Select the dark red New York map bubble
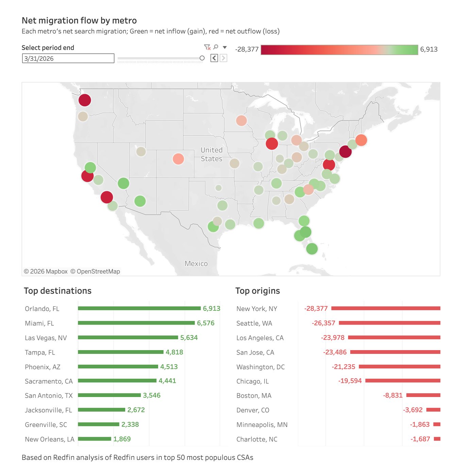This screenshot has height=465, width=476. pyautogui.click(x=345, y=152)
